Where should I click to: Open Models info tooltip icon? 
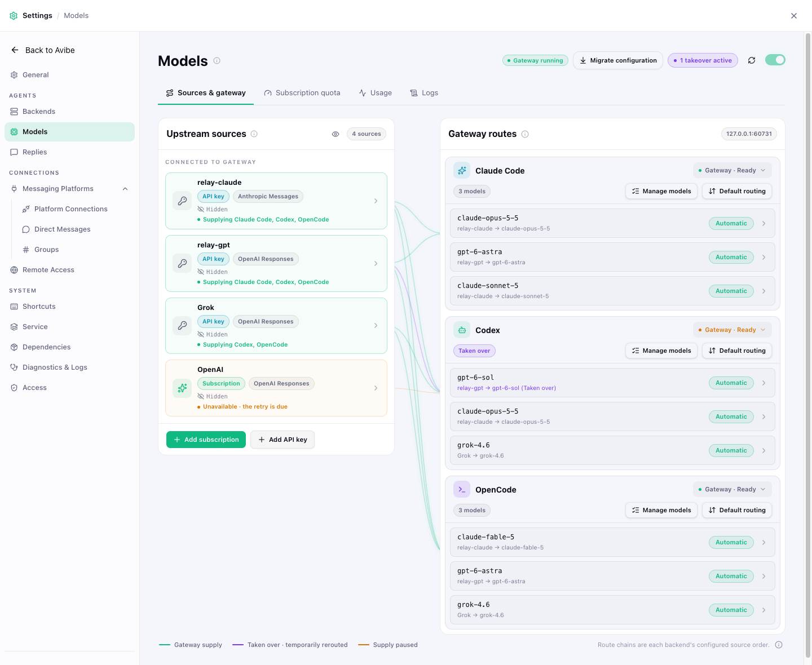217,61
